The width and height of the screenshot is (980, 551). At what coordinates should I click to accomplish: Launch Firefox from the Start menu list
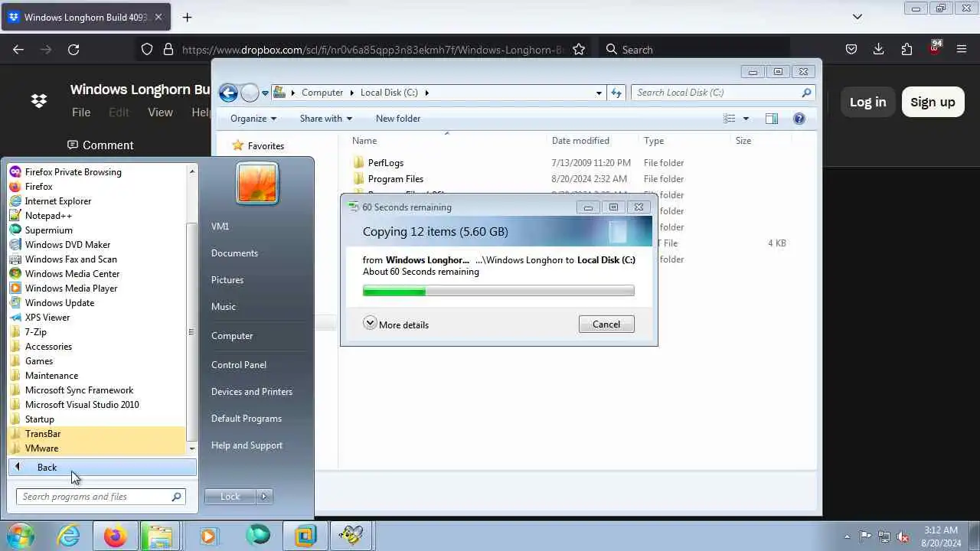click(x=38, y=187)
